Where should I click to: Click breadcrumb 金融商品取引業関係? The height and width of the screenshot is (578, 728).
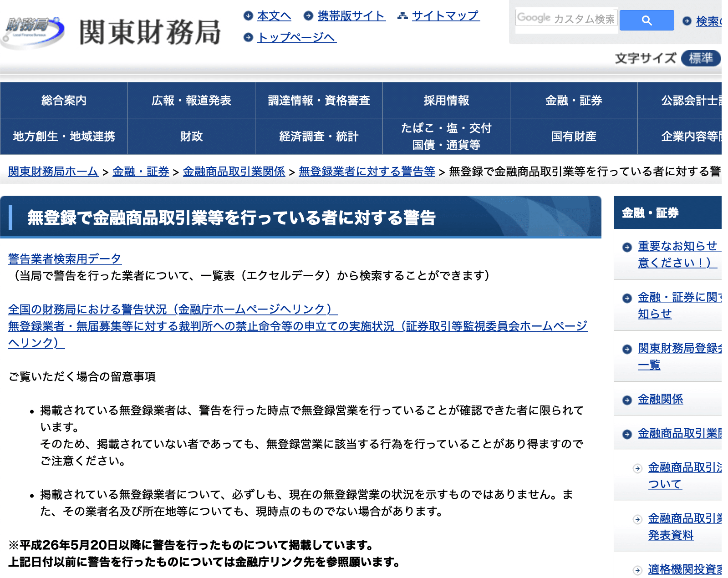point(234,172)
